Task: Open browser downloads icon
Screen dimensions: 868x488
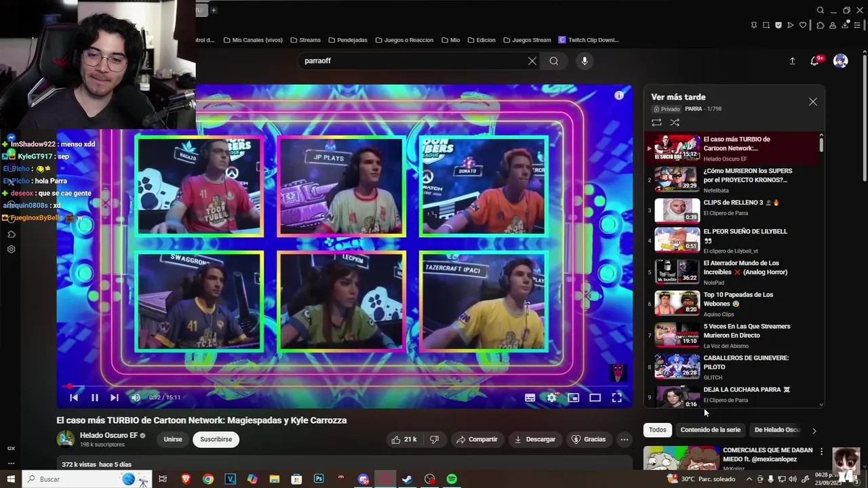Action: coord(845,25)
